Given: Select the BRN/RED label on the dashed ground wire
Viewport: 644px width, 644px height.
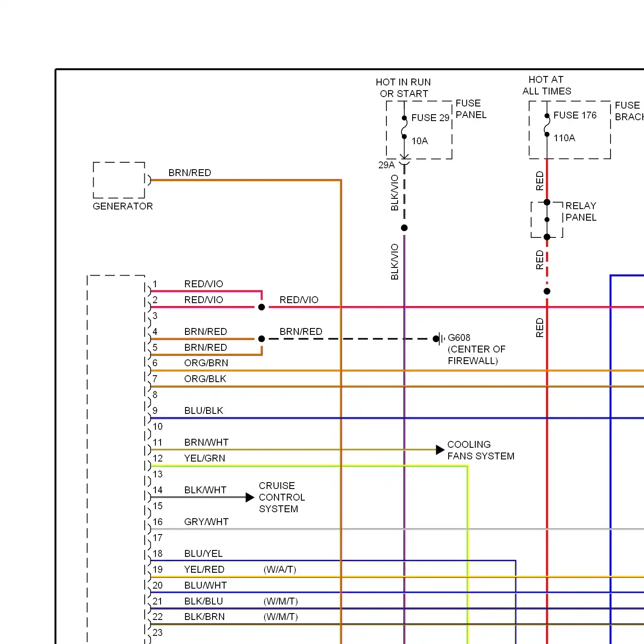Looking at the screenshot, I should pos(301,331).
